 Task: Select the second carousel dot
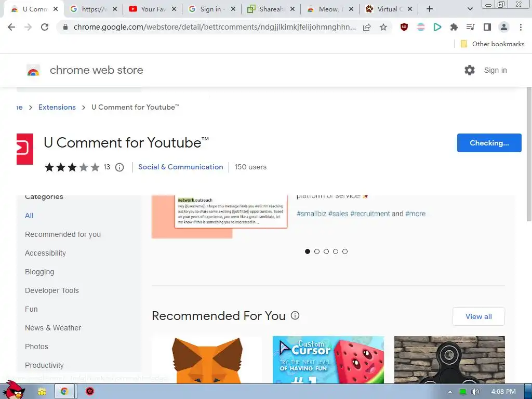[317, 251]
